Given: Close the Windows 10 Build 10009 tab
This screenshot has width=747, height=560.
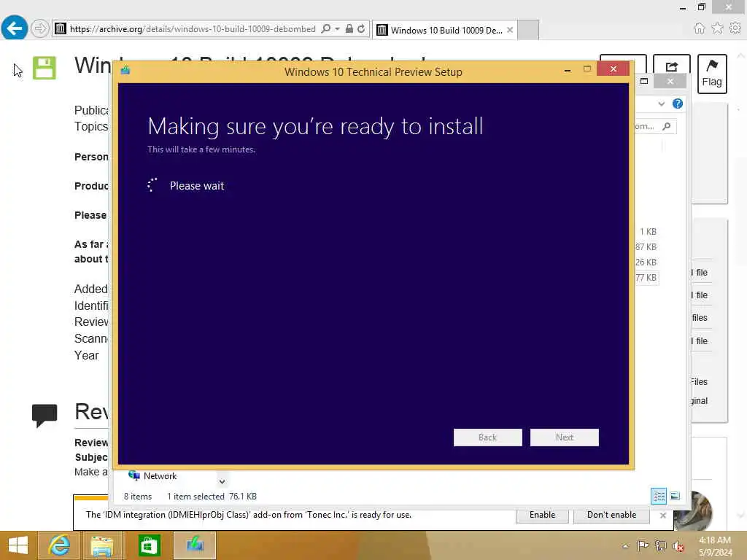Looking at the screenshot, I should click(x=510, y=30).
